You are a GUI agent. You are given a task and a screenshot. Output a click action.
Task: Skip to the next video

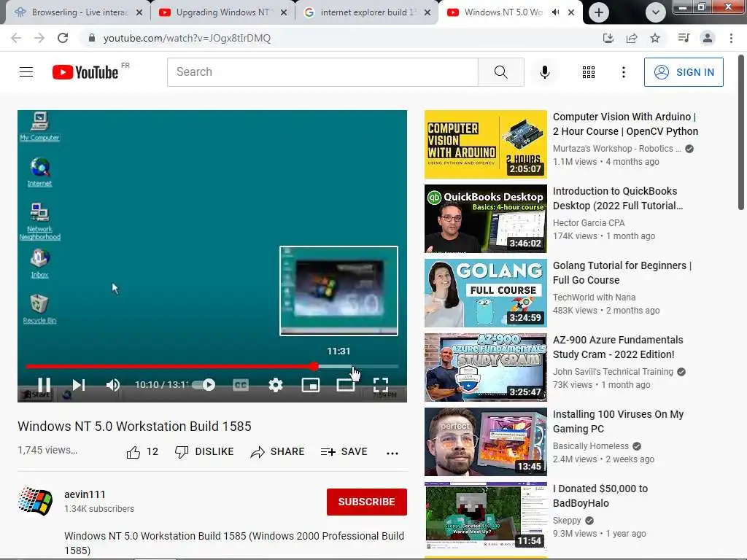tap(79, 385)
